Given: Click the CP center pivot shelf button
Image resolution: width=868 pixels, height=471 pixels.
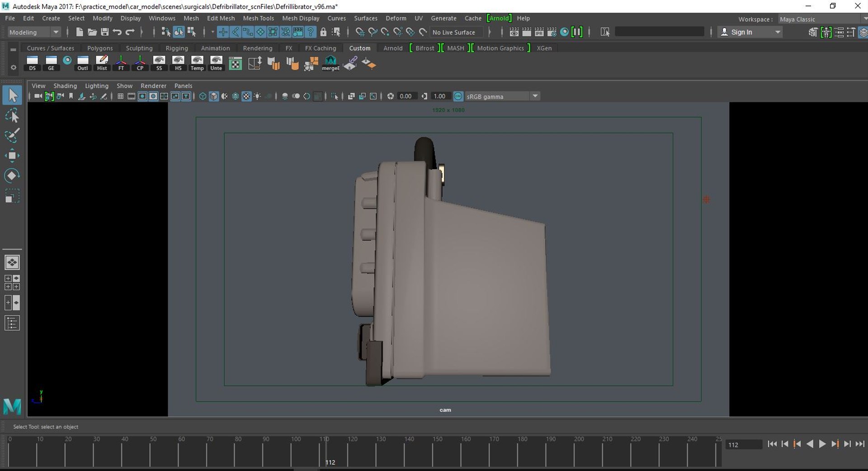Looking at the screenshot, I should click(140, 63).
